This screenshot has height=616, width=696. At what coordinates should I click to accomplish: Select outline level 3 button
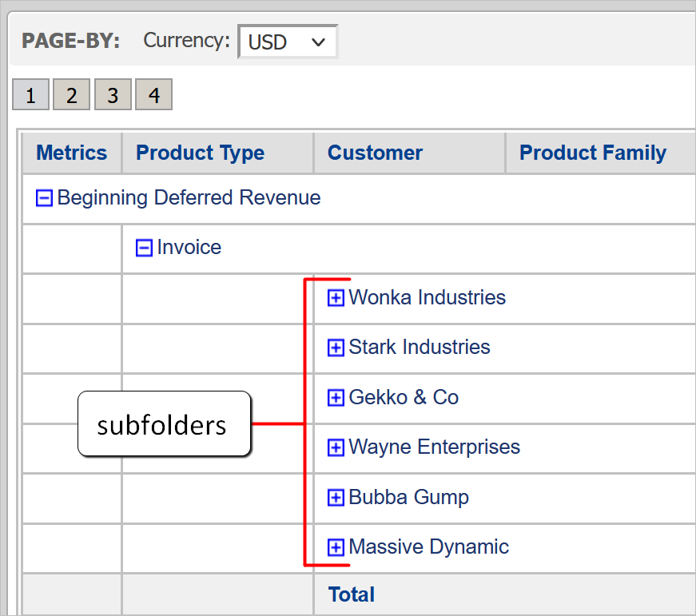(x=113, y=94)
